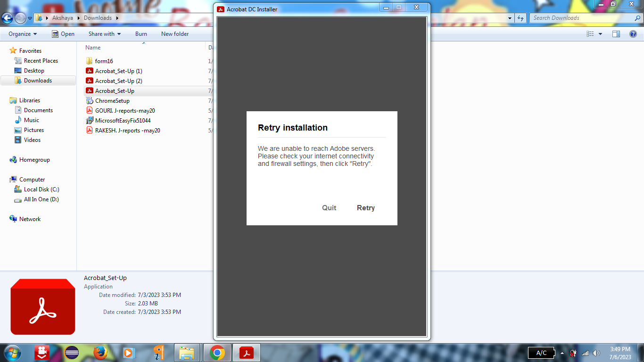The width and height of the screenshot is (644, 362).
Task: Select Libraries in the navigation pane
Action: click(x=29, y=100)
